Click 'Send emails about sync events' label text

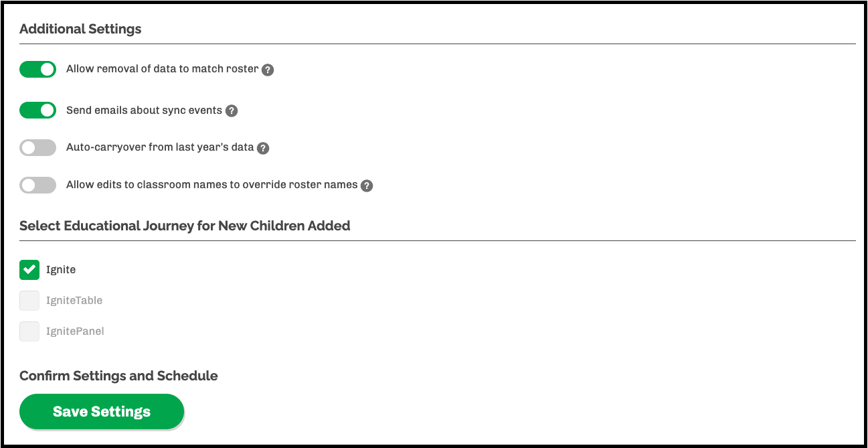coord(144,110)
